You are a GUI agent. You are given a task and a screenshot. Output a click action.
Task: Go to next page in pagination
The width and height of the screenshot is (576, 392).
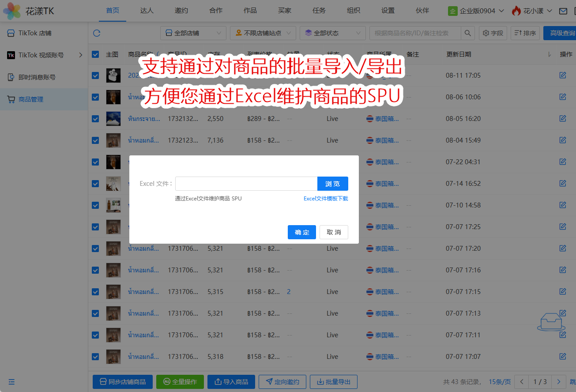click(x=559, y=382)
